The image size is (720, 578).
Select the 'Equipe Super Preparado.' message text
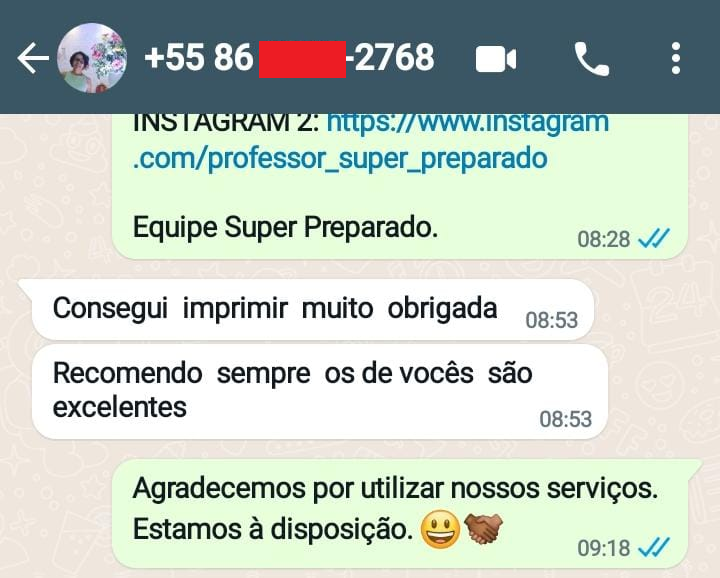coord(285,227)
